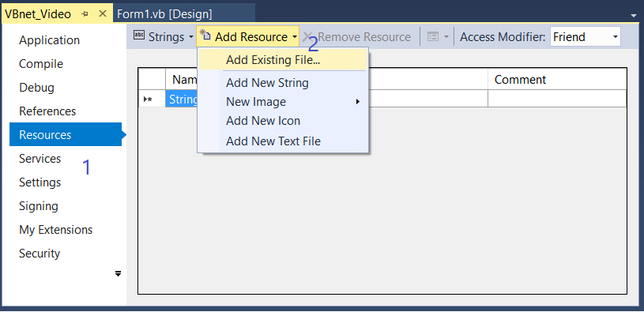The image size is (644, 312).
Task: Switch to Form1.vb [Design] tab
Action: 164,14
